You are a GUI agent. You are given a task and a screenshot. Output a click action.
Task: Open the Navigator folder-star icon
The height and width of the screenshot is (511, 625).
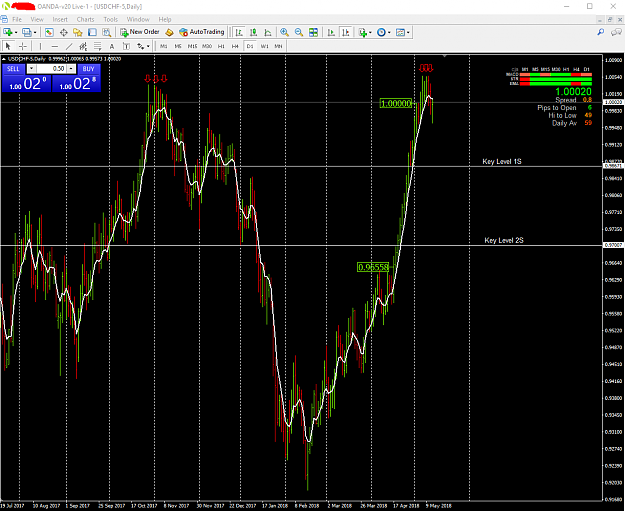(x=78, y=32)
